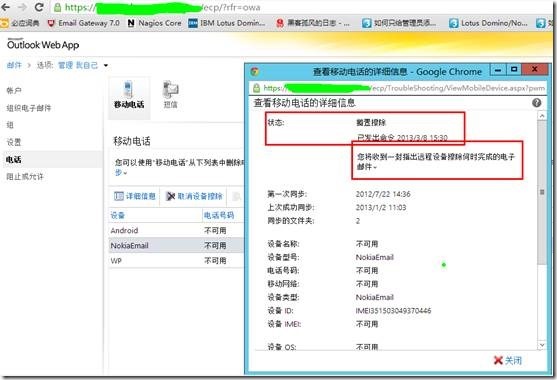Click device ID value IMEI351503049370446
The height and width of the screenshot is (380, 557).
(393, 311)
